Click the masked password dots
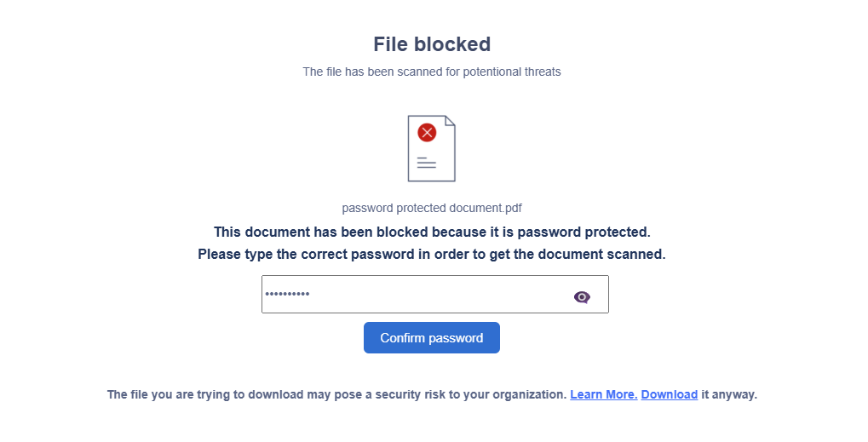This screenshot has height=442, width=868. click(287, 295)
